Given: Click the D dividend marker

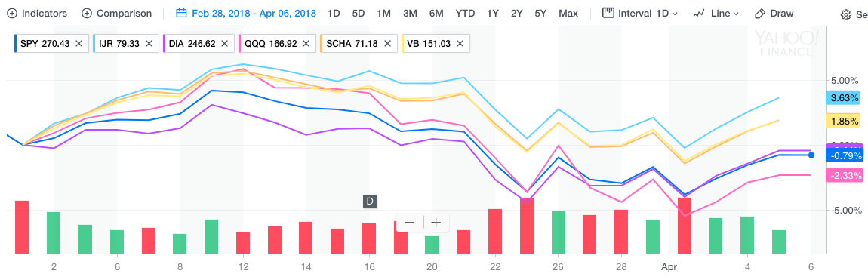Looking at the screenshot, I should pos(369,202).
